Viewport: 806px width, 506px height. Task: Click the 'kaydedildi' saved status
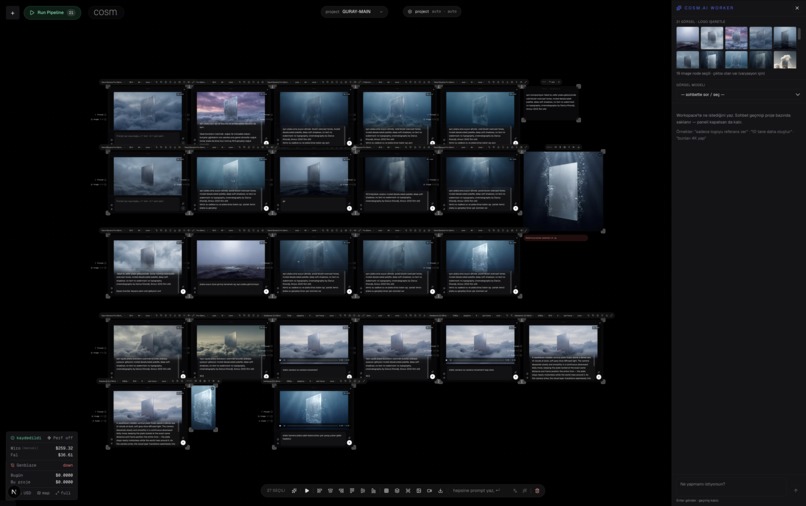(26, 438)
